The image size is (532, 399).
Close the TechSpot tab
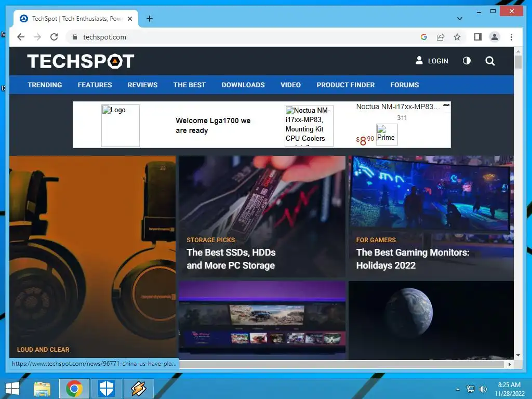tap(129, 19)
